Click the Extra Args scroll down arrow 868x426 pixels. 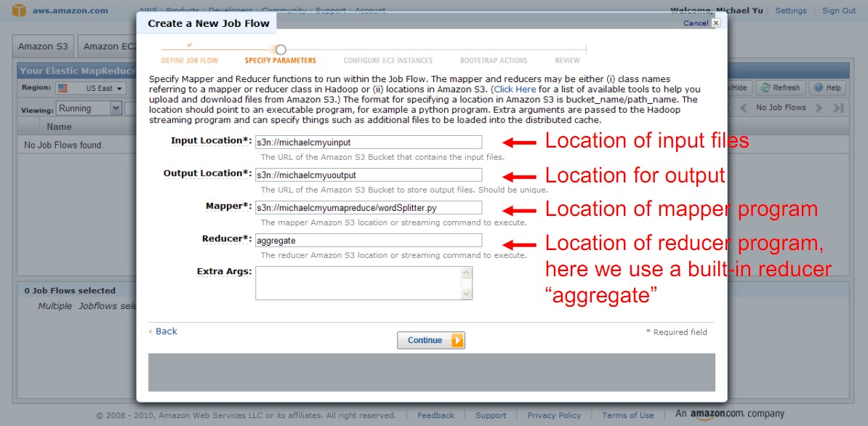coord(467,294)
